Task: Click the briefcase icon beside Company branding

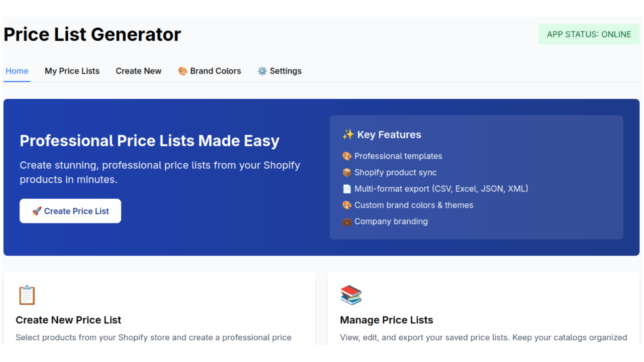Action: 347,222
